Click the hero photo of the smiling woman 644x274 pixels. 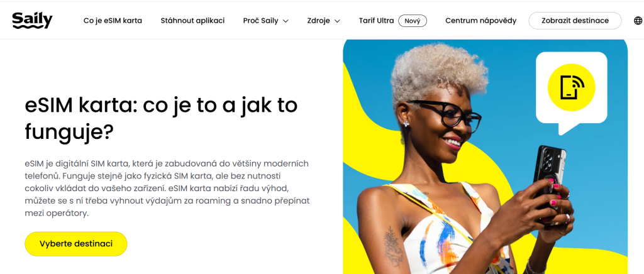pos(485,156)
